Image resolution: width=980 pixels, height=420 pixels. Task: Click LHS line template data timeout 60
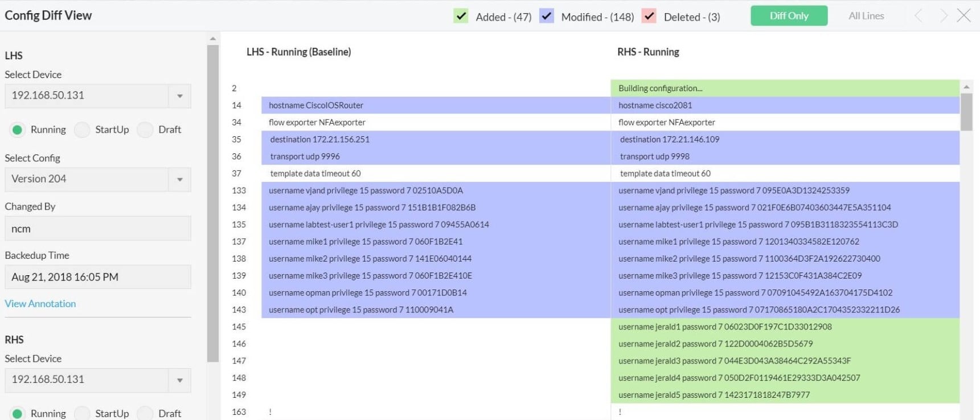tap(436, 173)
